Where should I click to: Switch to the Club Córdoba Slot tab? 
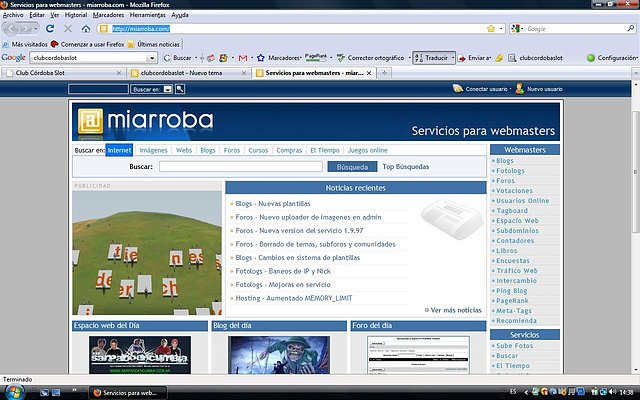63,73
